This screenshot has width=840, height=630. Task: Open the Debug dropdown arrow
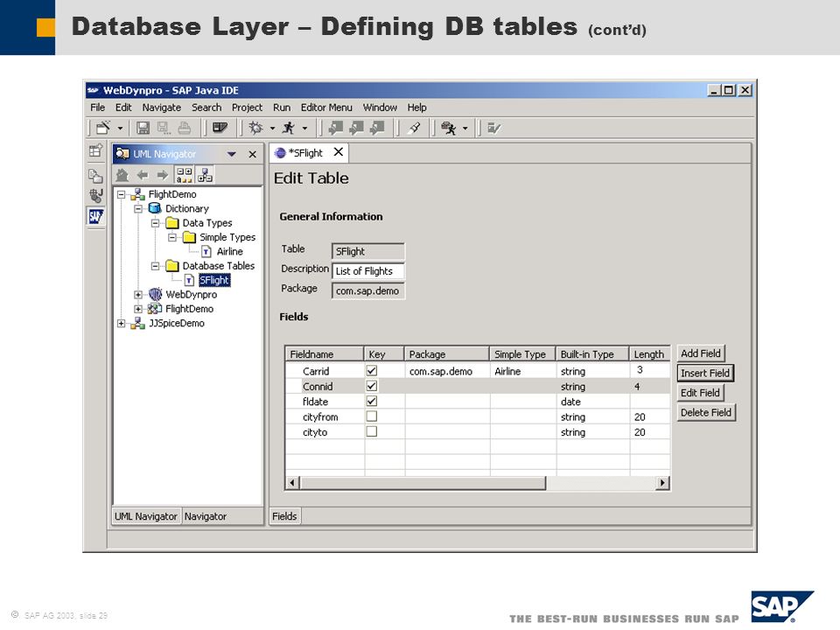click(272, 129)
